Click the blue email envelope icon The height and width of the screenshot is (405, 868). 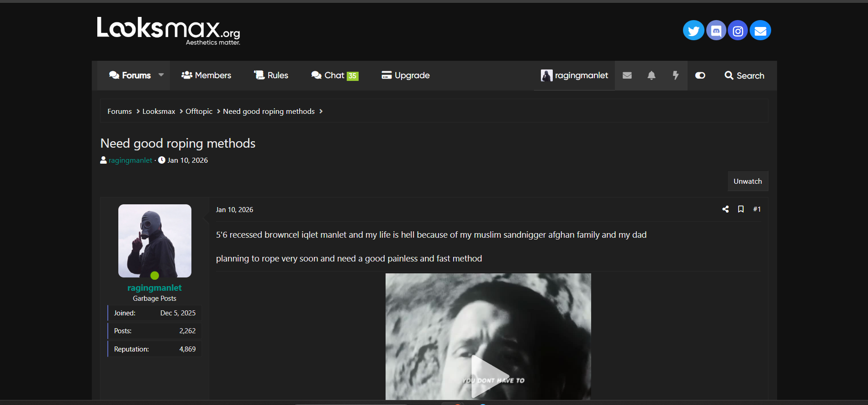click(760, 31)
